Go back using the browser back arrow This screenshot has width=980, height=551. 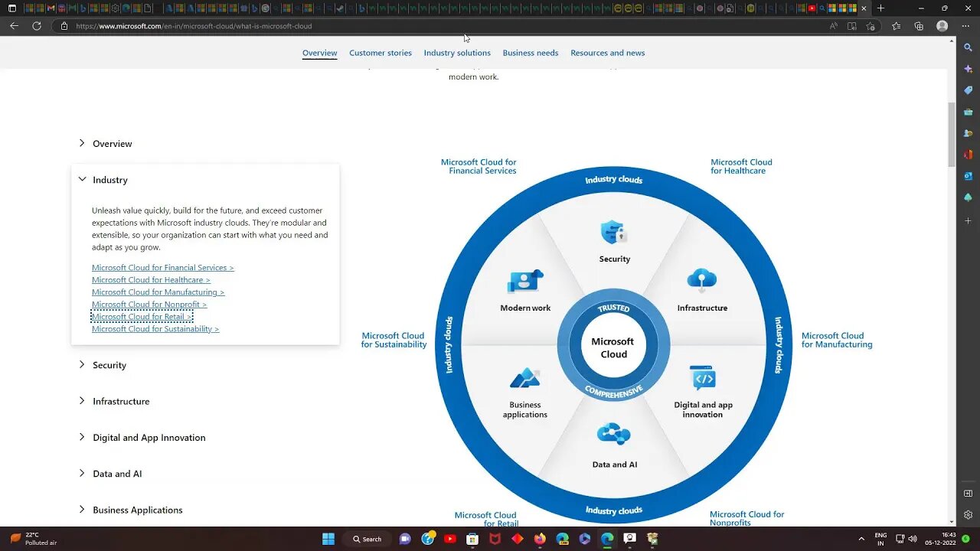(14, 25)
